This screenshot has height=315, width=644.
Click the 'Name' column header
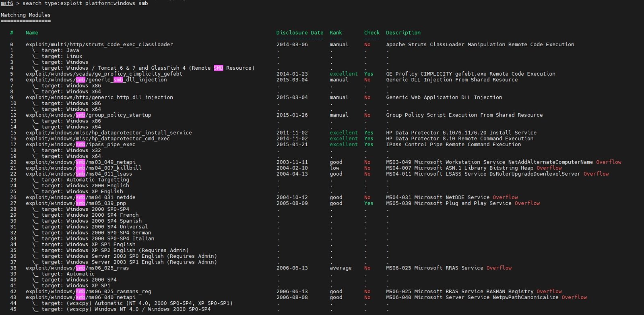[x=32, y=33]
